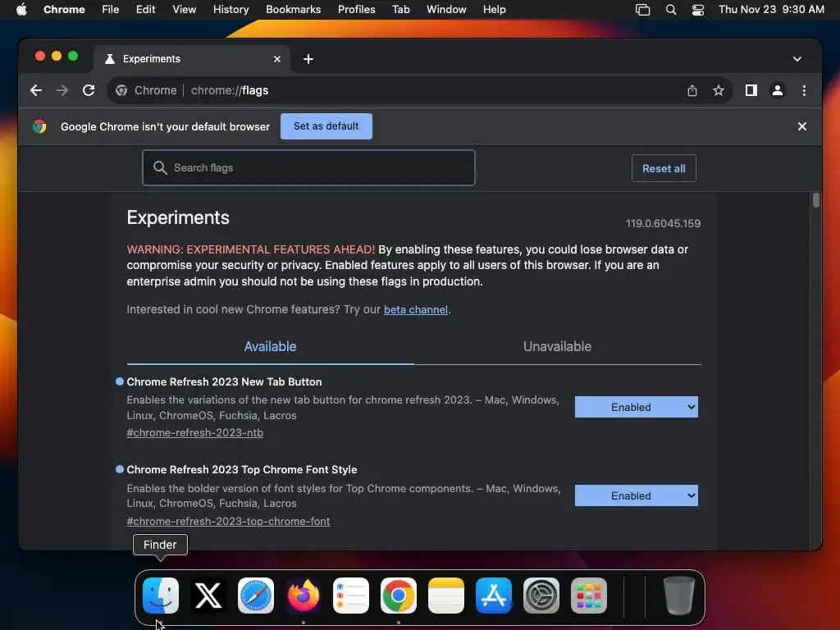
Task: Expand the tab search chevron
Action: 797,59
